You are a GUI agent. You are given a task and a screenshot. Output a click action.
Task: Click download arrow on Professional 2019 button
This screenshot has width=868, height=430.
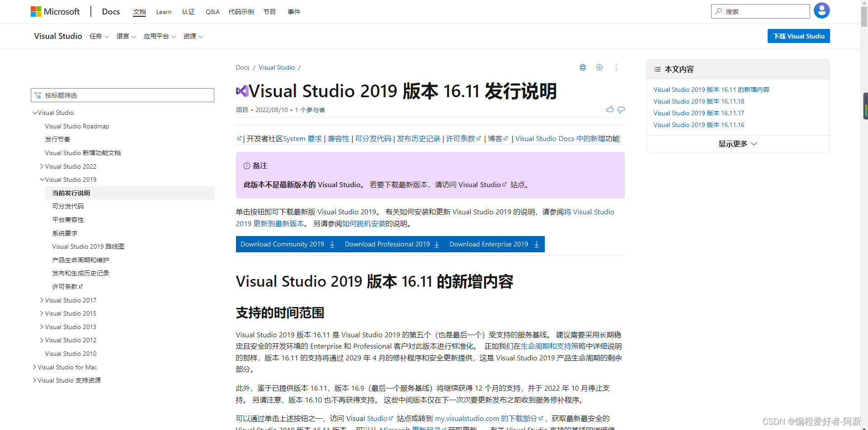click(437, 244)
